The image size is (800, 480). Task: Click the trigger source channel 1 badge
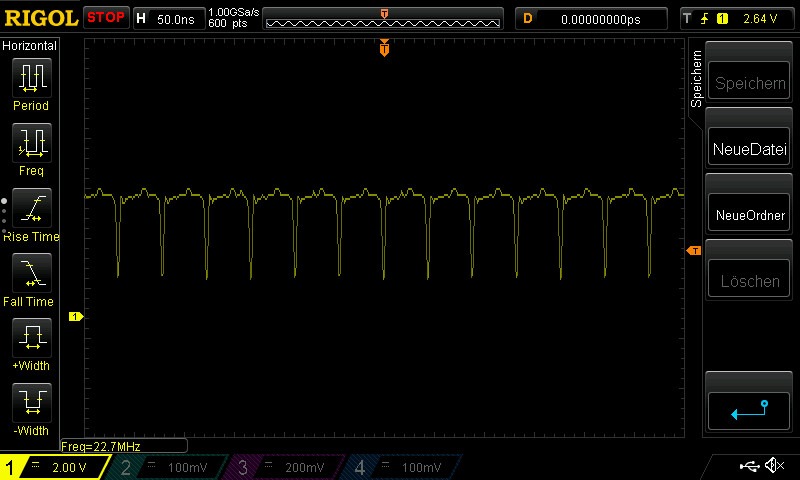point(722,19)
